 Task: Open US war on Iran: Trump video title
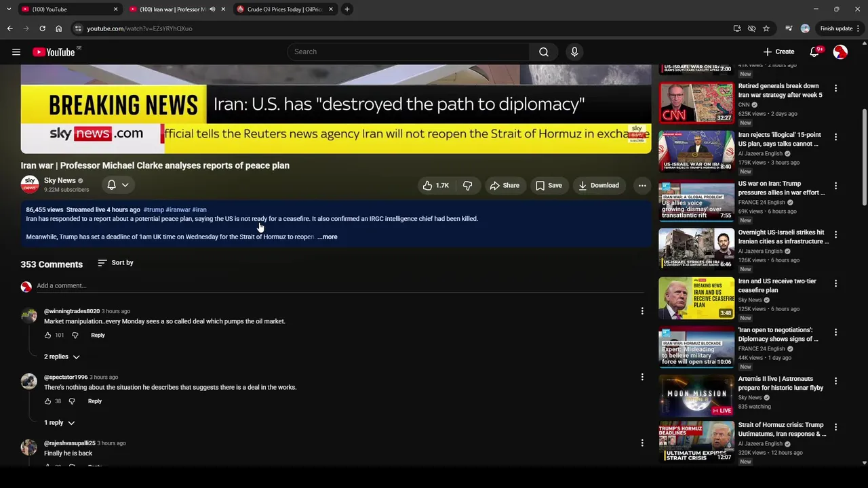781,188
